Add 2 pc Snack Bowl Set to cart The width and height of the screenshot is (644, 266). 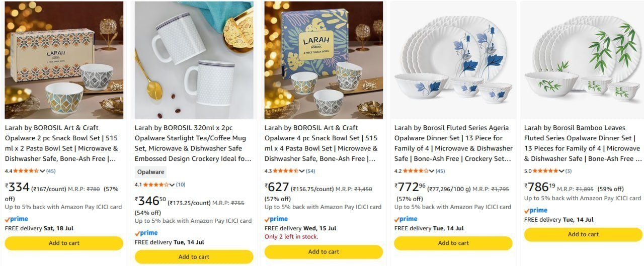(64, 243)
